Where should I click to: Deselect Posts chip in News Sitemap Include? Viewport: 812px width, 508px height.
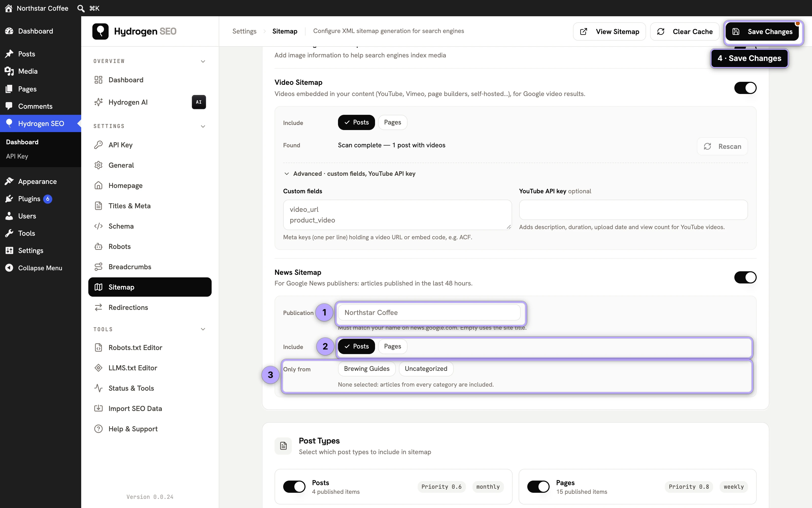click(x=356, y=346)
